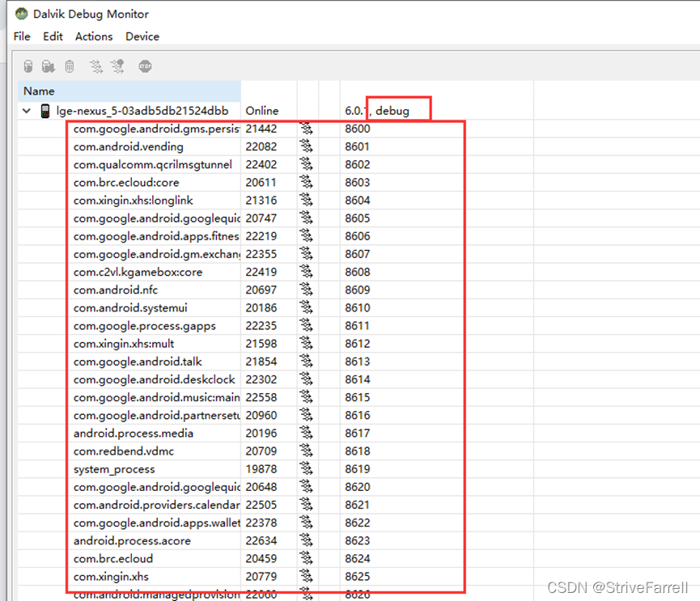Image resolution: width=700 pixels, height=601 pixels.
Task: Click port number 8612
Action: pyautogui.click(x=358, y=344)
